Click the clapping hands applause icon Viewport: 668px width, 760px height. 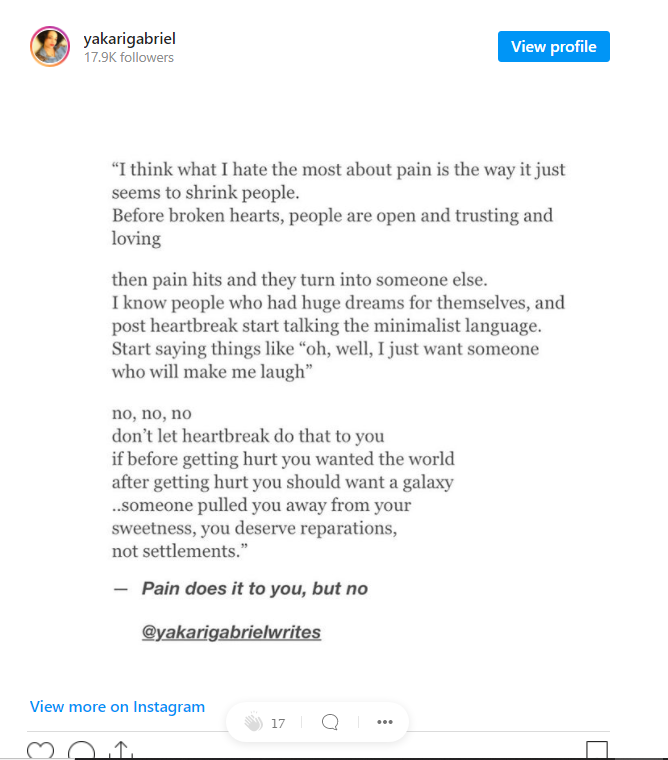(253, 722)
